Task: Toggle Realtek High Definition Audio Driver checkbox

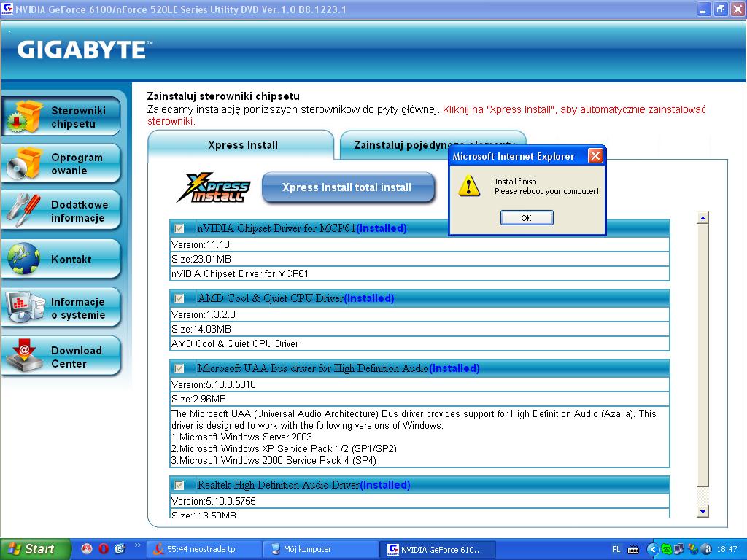Action: coord(179,485)
